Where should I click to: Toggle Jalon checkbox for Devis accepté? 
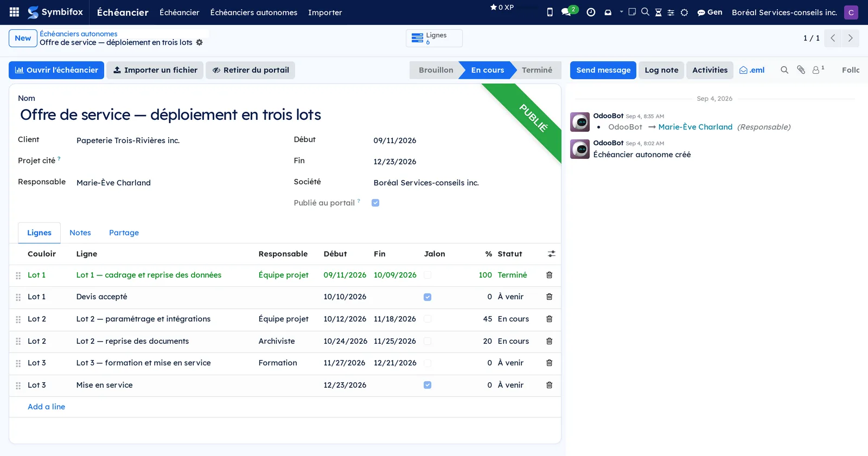tap(427, 297)
